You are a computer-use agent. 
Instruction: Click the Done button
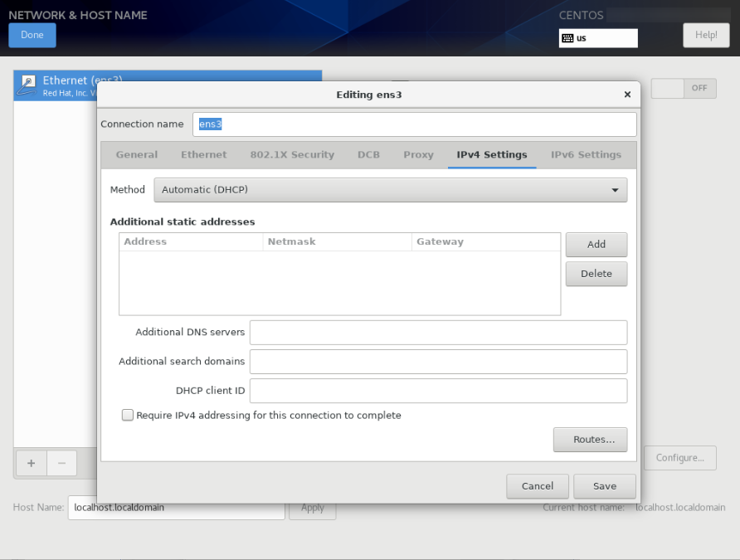32,35
